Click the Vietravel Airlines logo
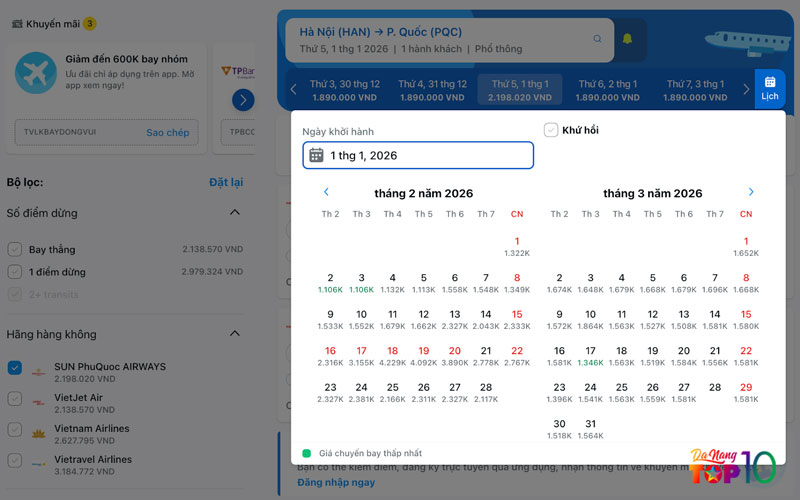800x500 pixels. (39, 464)
